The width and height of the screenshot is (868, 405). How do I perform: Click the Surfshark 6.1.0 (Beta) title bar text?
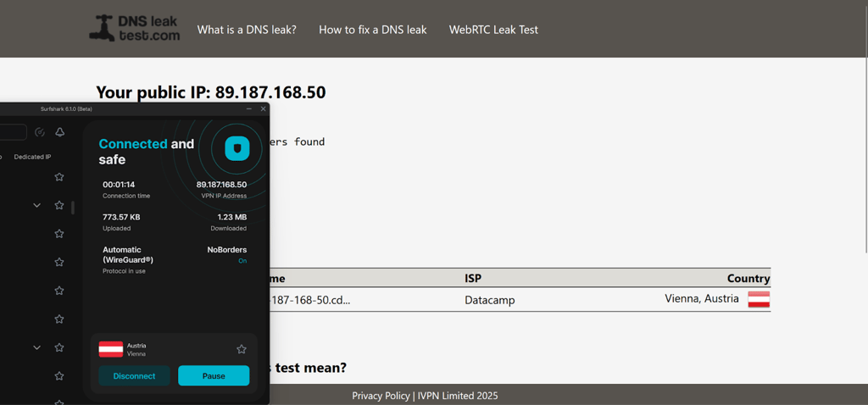(x=66, y=109)
